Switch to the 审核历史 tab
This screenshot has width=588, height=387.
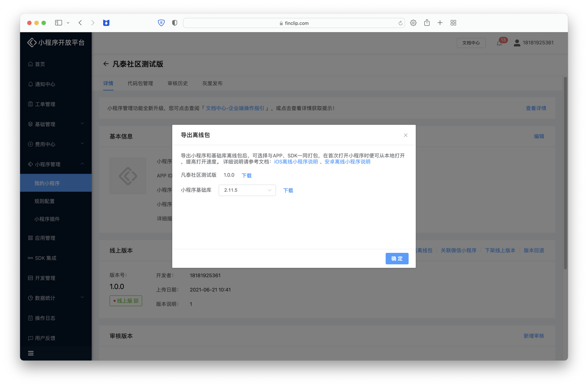(178, 83)
